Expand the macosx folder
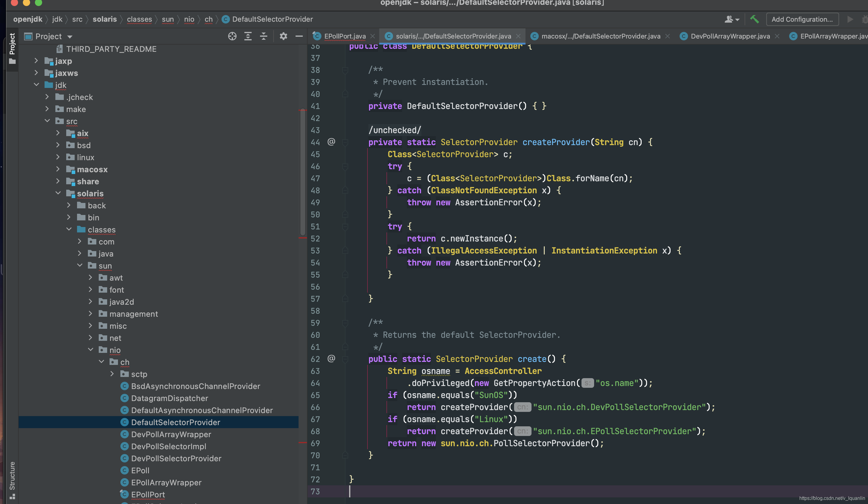 (58, 169)
